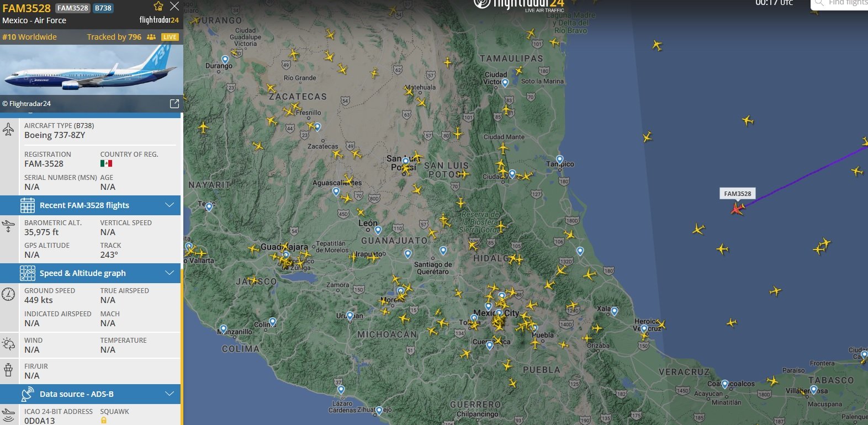Click the squawk lock icon
The height and width of the screenshot is (425, 868).
[x=103, y=421]
